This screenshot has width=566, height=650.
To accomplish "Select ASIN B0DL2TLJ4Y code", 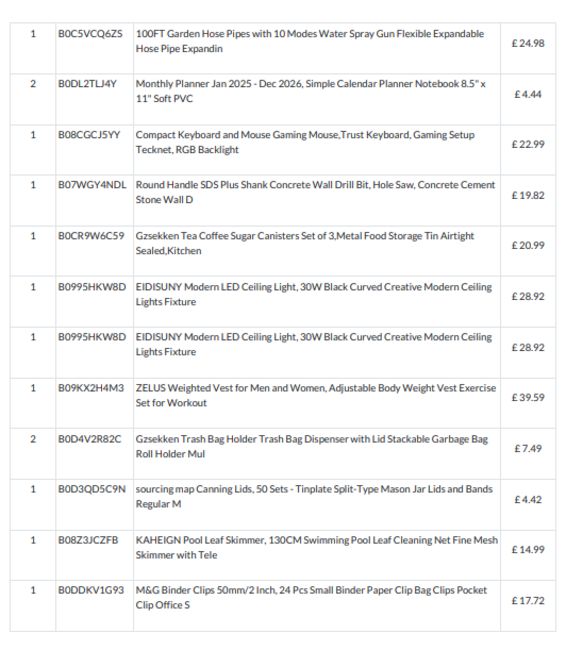I will click(x=87, y=84).
